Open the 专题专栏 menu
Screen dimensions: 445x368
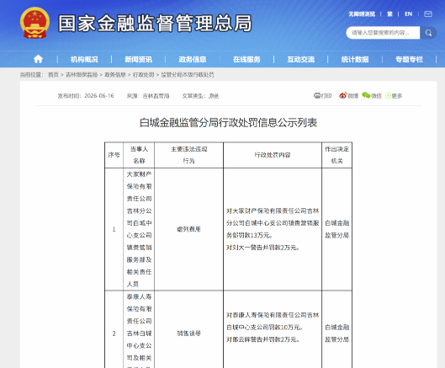tap(409, 59)
